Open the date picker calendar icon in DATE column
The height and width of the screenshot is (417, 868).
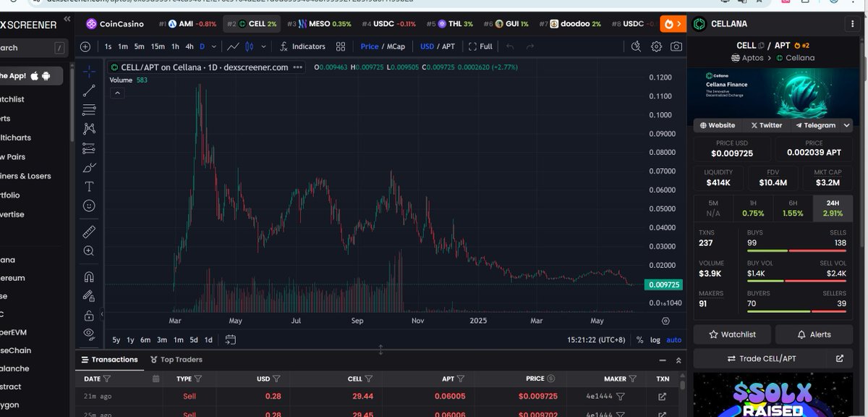tap(156, 379)
